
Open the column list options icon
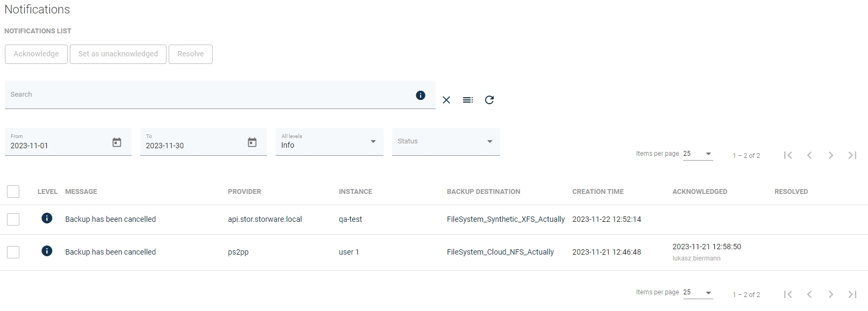pos(468,100)
